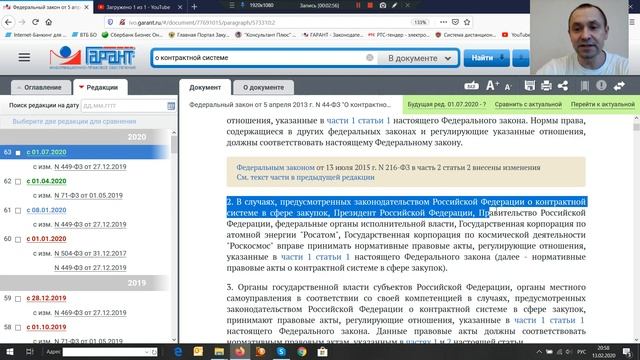The width and height of the screenshot is (640, 360).
Task: Click the edition date search field
Action: click(124, 106)
